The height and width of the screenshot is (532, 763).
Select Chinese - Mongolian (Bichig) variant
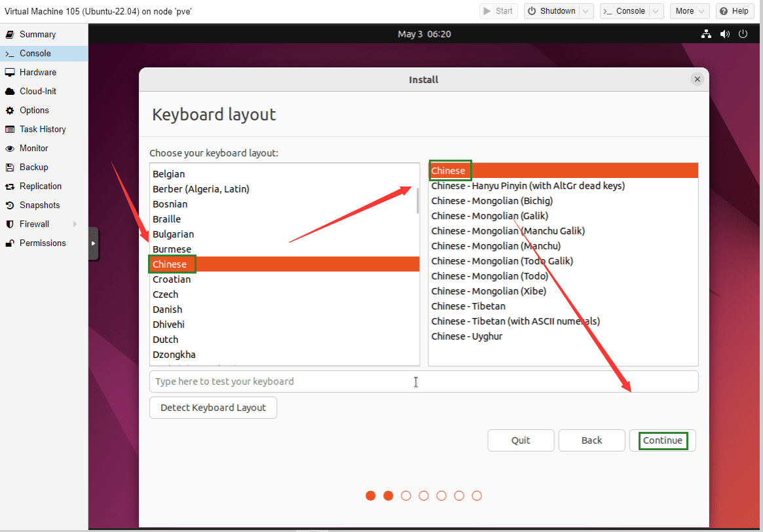[x=563, y=201]
